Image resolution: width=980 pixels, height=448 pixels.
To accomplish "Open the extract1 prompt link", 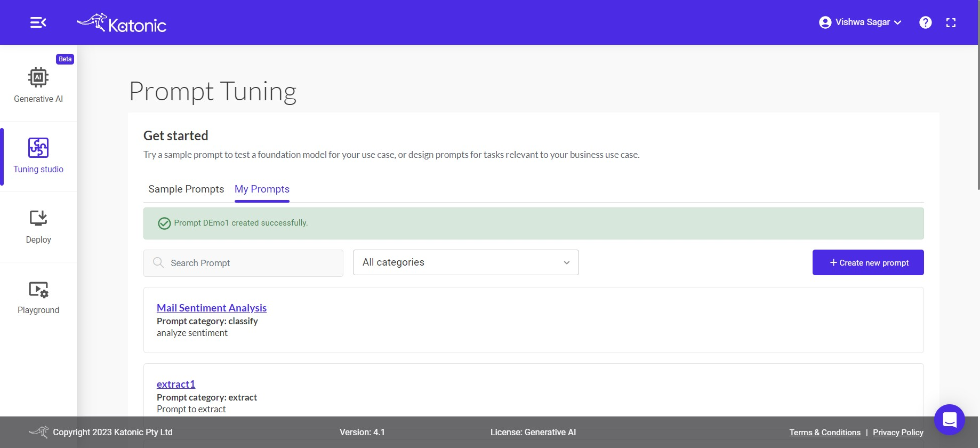I will [176, 384].
